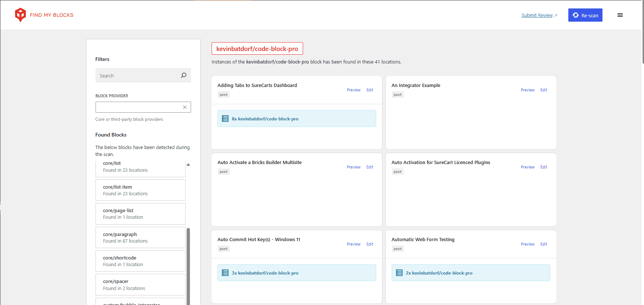644x305 pixels.
Task: Select core/page-list found blocks item
Action: pyautogui.click(x=140, y=214)
